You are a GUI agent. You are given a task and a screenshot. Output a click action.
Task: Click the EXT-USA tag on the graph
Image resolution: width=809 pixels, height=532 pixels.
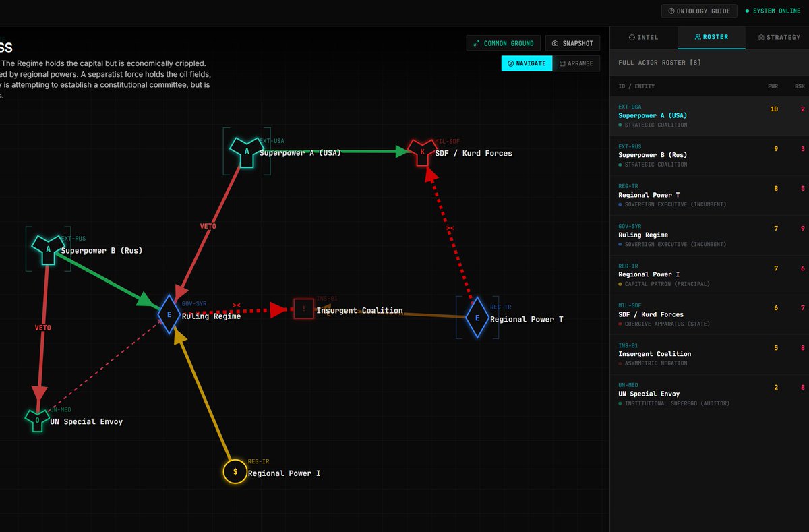tap(272, 141)
